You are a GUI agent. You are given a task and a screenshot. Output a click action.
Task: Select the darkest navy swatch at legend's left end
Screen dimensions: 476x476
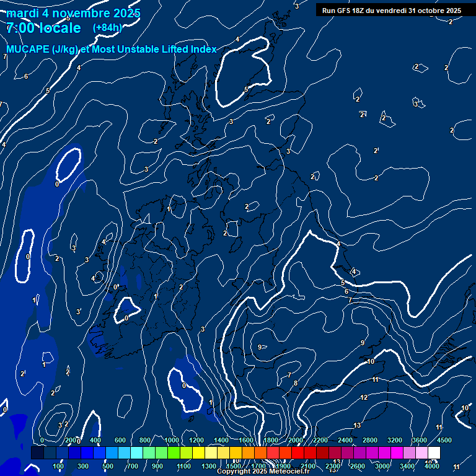tap(37, 453)
